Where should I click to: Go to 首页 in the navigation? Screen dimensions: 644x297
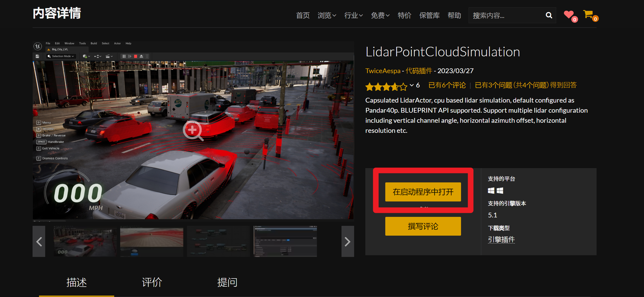click(303, 15)
